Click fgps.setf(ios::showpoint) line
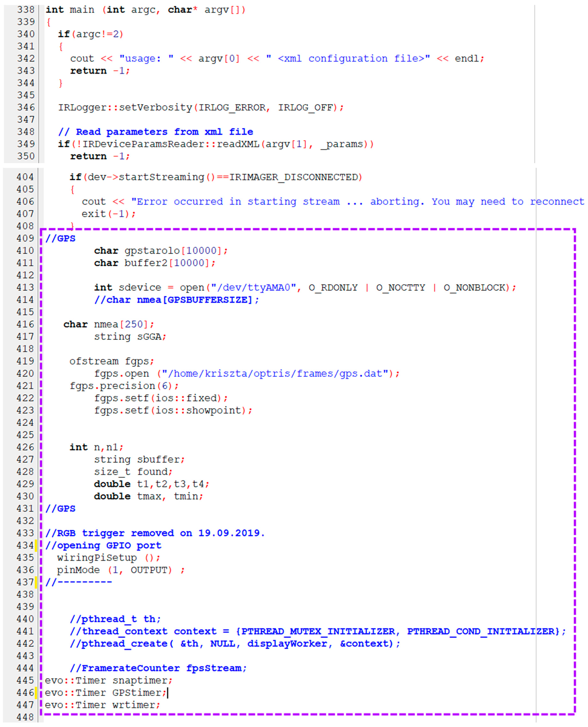This screenshot has width=588, height=727. pos(173,410)
